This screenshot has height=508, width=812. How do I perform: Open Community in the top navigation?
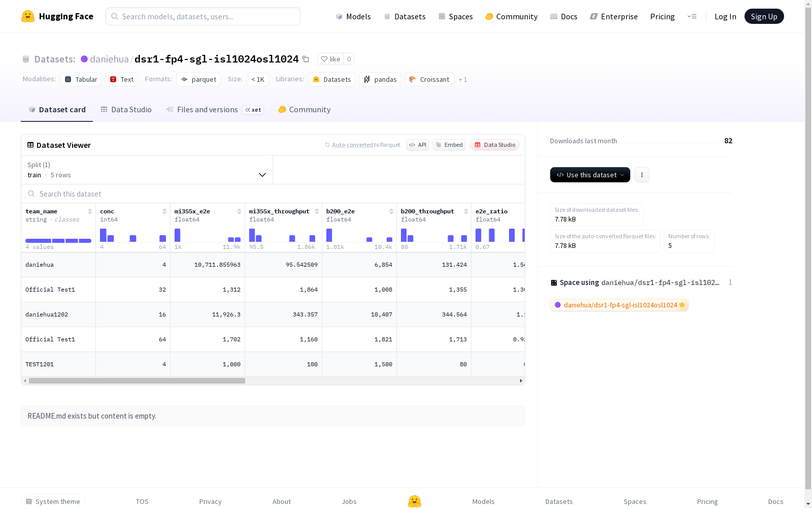(x=512, y=16)
